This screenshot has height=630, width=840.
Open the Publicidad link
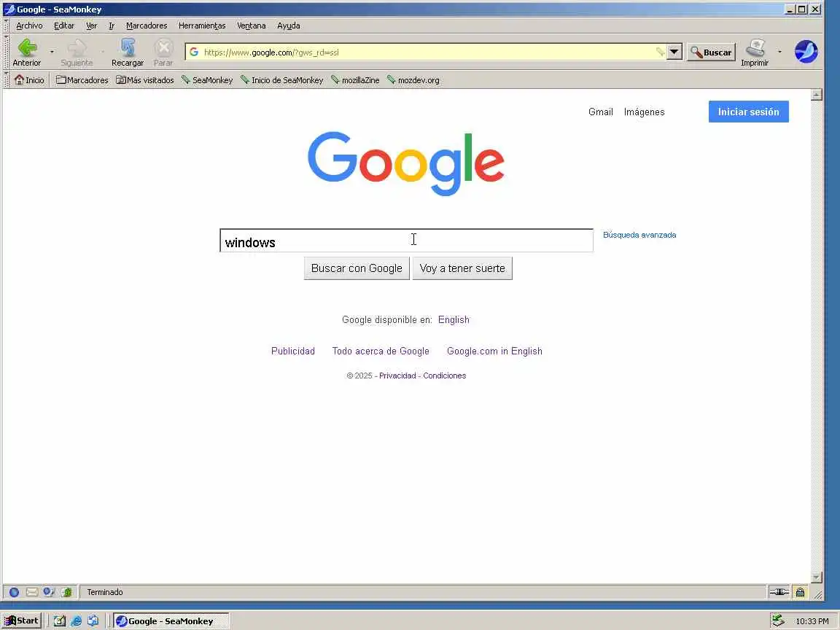coord(293,351)
